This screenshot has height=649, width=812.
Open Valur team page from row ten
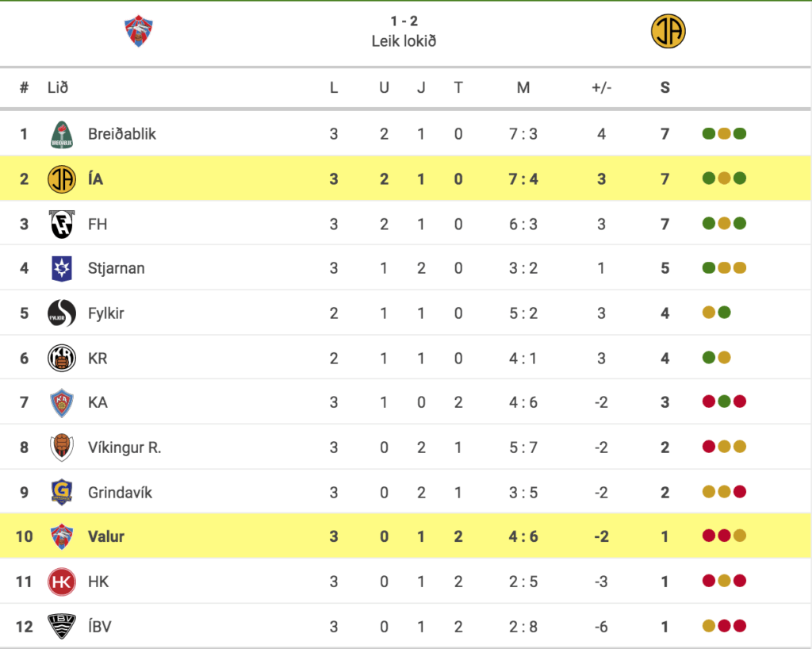point(106,536)
